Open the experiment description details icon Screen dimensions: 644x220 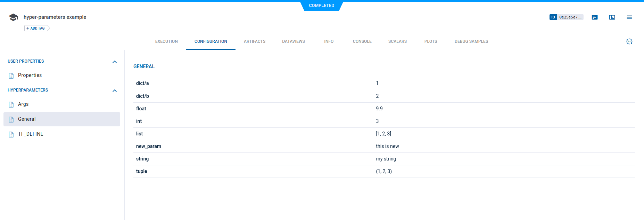pos(595,17)
